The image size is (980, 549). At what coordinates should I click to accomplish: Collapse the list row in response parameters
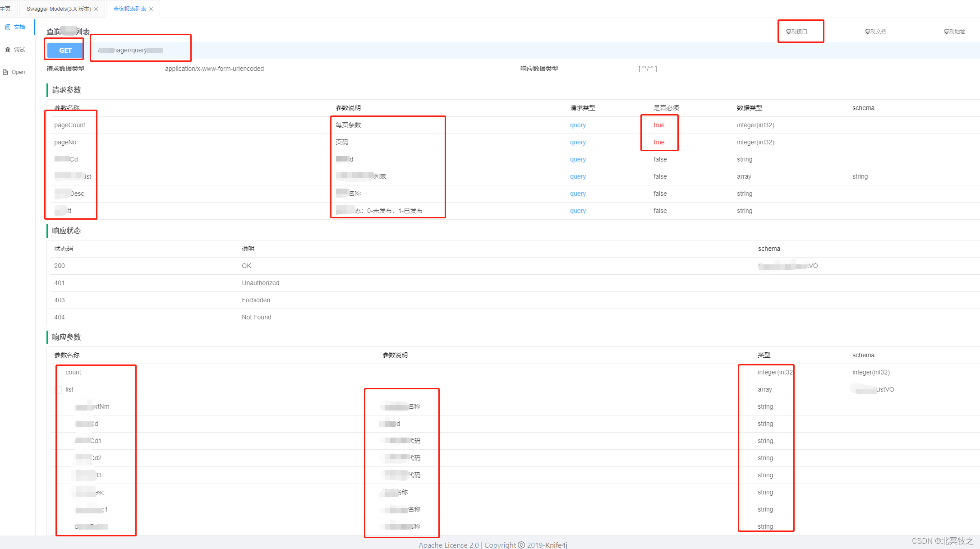pyautogui.click(x=59, y=390)
